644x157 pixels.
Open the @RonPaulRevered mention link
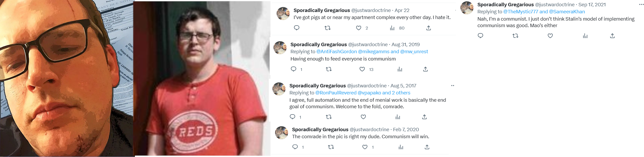coord(336,93)
